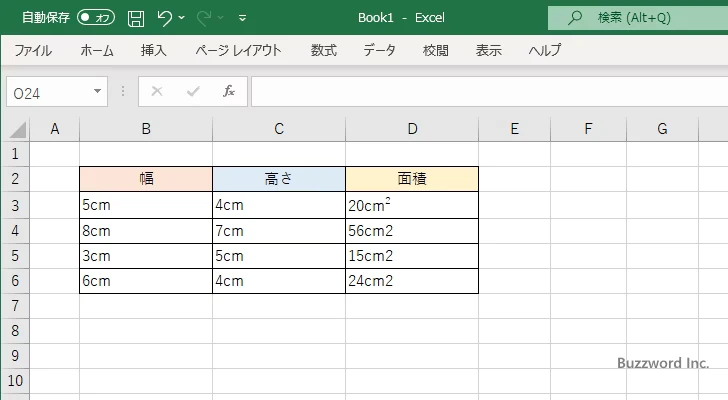
Task: Select cell containing 15cm2
Action: [412, 256]
